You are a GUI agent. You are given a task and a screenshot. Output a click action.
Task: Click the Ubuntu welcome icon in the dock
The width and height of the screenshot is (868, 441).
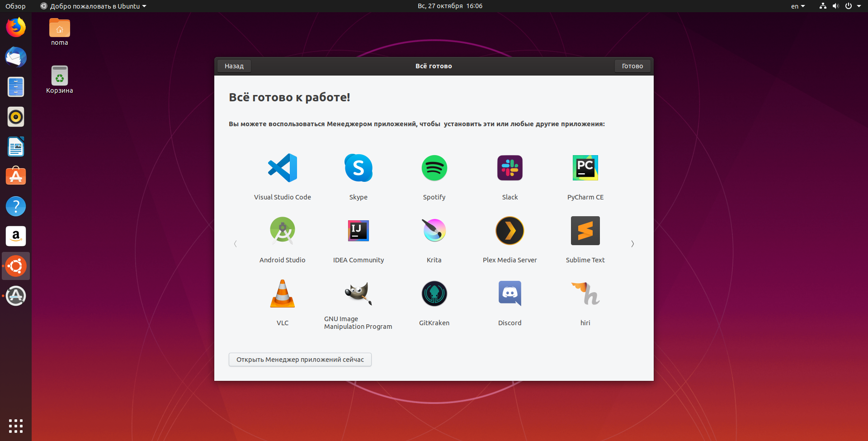(x=16, y=266)
